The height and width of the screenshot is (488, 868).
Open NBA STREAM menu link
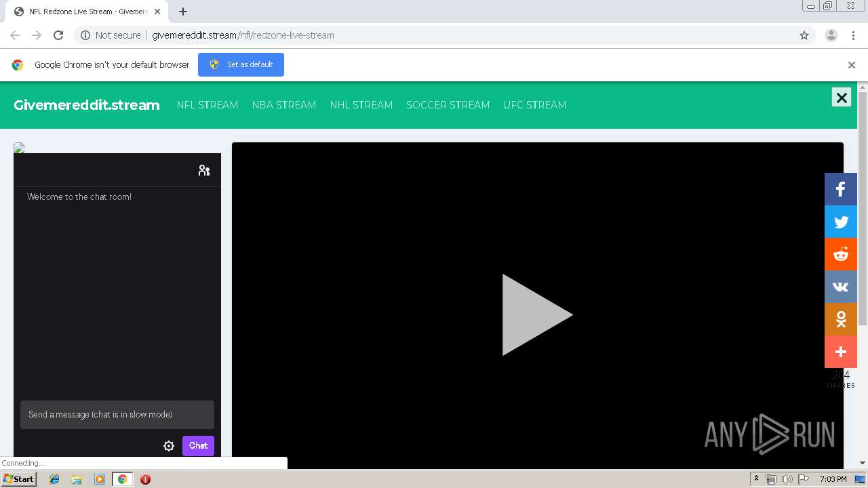[x=284, y=105]
